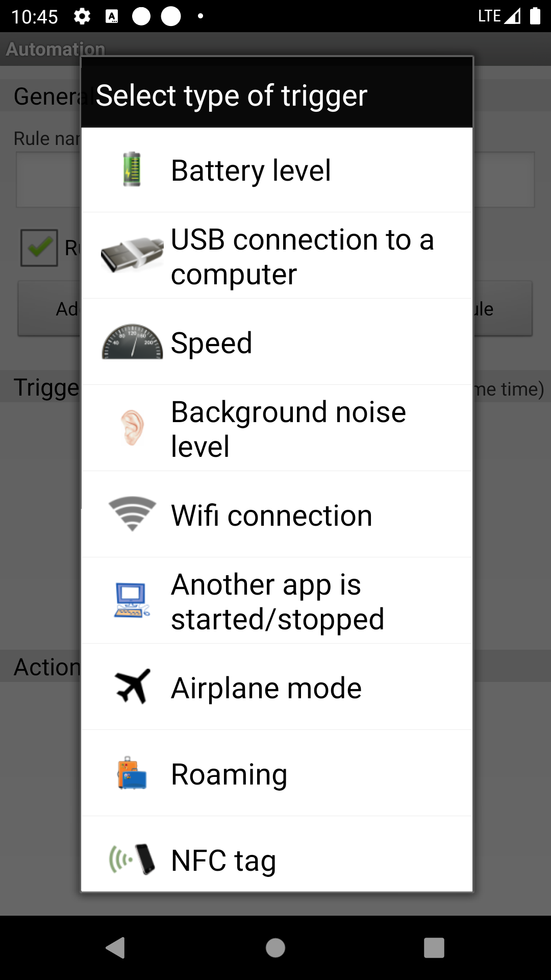
Task: Select the Roaming trigger entry
Action: (x=229, y=774)
